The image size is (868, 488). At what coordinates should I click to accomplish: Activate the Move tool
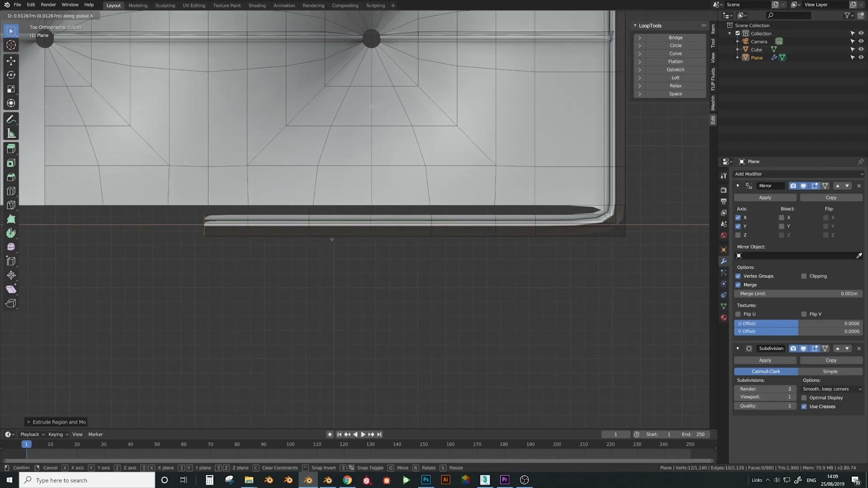pos(11,61)
